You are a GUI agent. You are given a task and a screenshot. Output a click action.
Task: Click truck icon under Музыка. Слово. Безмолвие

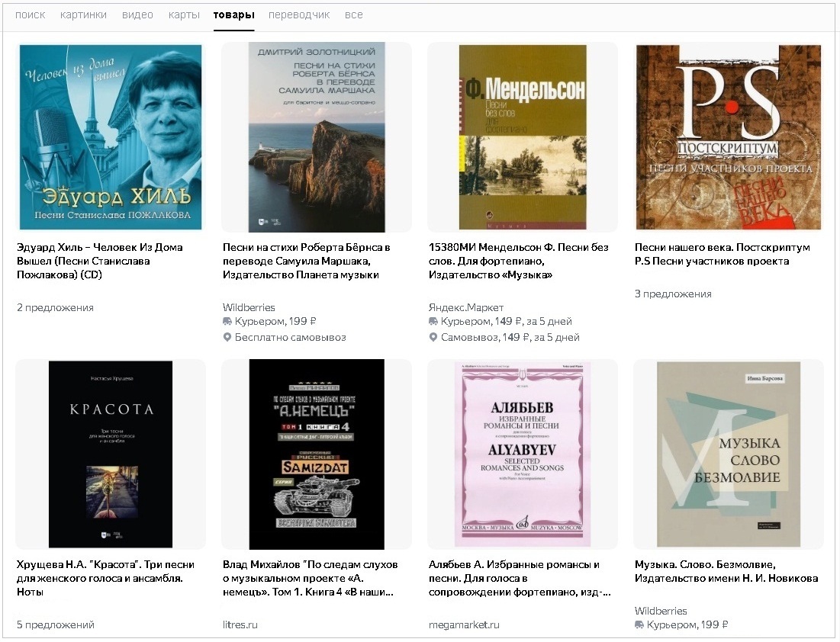pyautogui.click(x=639, y=624)
